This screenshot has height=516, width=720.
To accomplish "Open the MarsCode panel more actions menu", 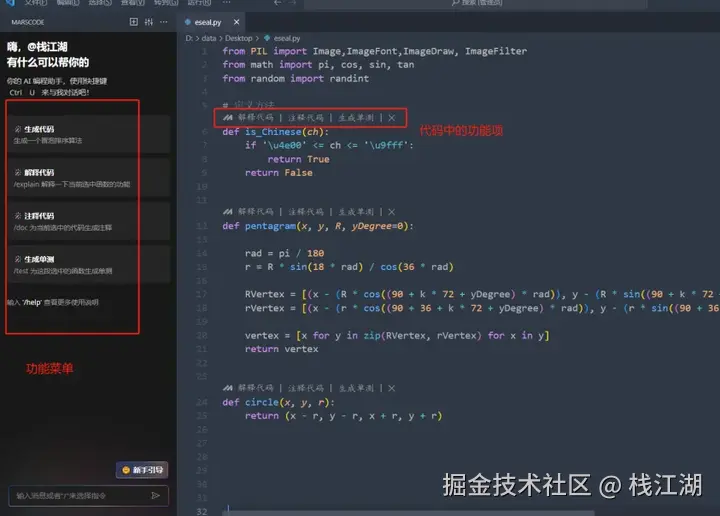I will coord(163,22).
